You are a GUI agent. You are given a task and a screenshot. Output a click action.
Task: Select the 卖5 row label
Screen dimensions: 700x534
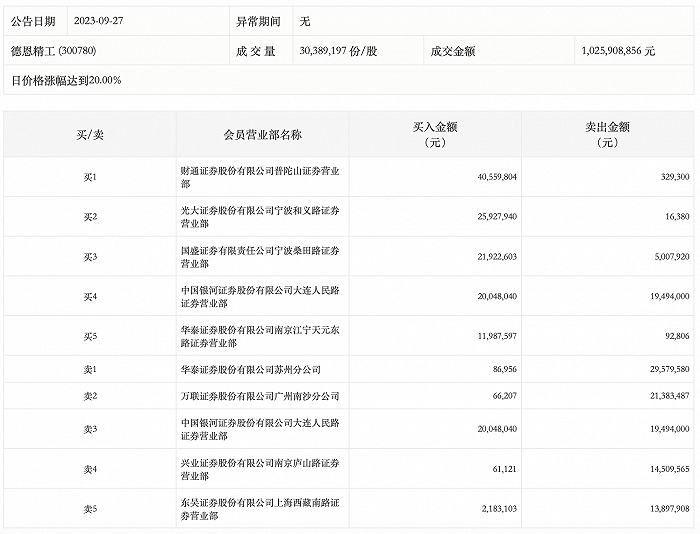(90, 509)
